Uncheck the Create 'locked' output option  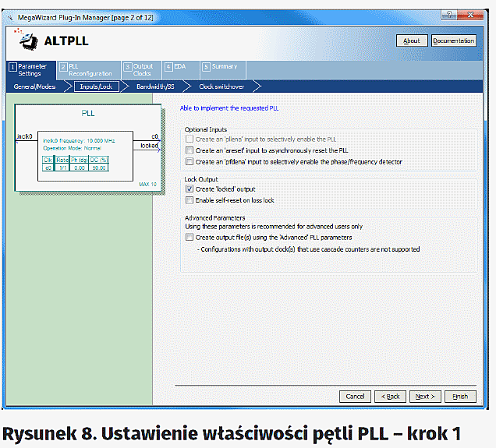pos(189,189)
